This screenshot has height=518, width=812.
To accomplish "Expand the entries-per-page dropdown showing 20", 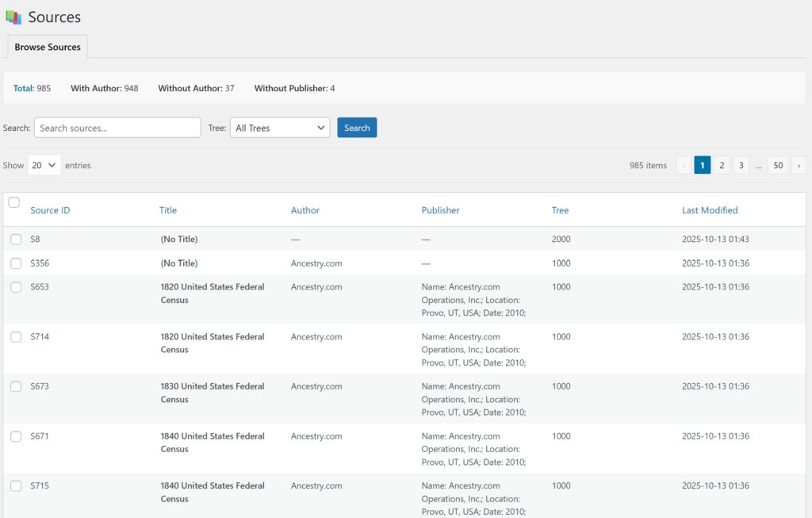I will point(44,165).
